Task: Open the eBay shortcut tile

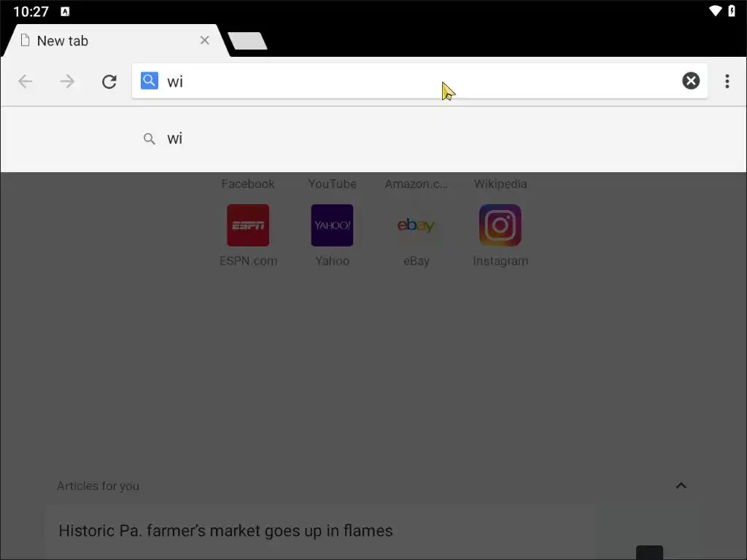Action: [x=416, y=235]
